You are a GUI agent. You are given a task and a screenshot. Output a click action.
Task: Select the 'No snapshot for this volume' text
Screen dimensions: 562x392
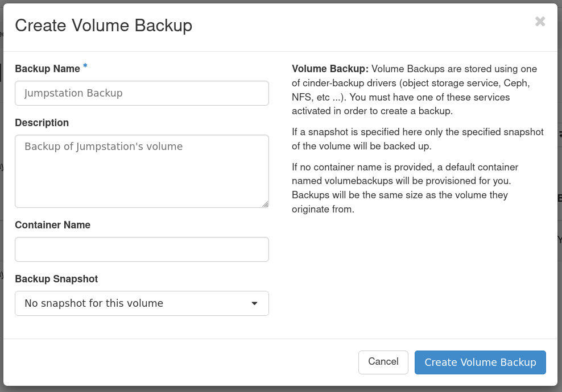94,303
